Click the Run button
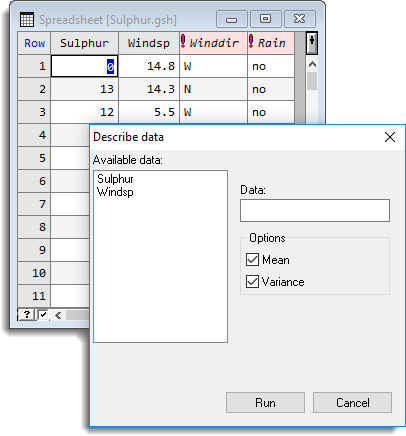Screen dimensions: 406x436 point(265,403)
